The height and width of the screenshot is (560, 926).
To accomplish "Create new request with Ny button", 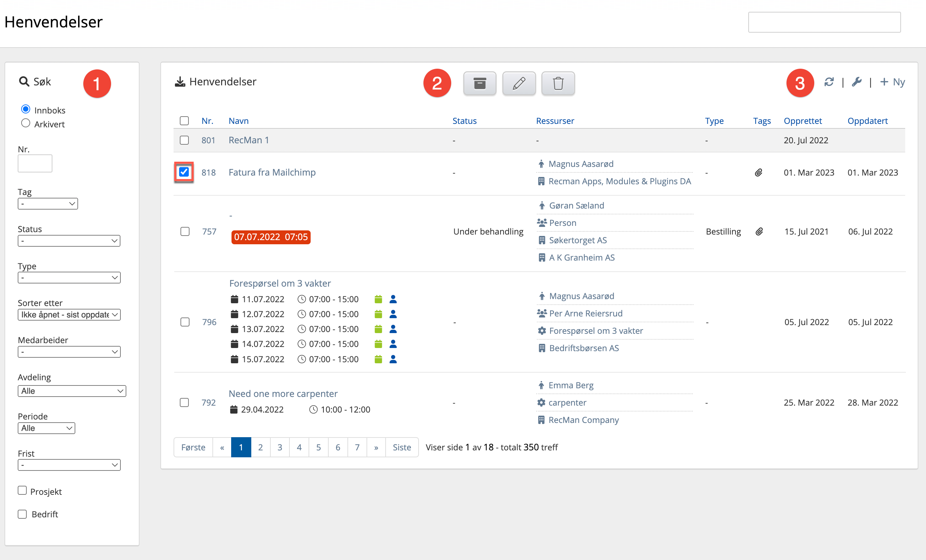I will click(x=893, y=82).
